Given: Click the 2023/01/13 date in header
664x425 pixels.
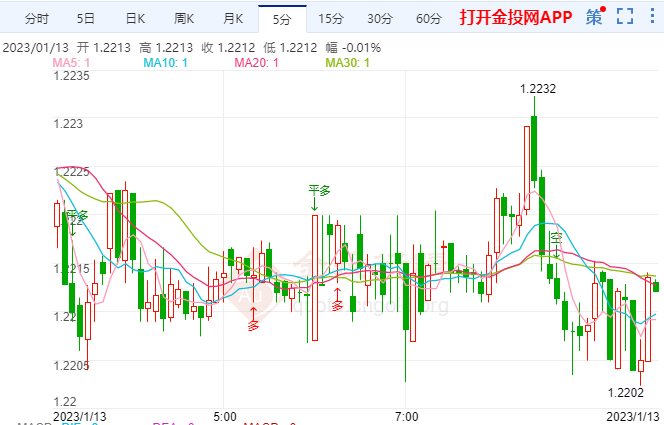Looking at the screenshot, I should pos(35,48).
